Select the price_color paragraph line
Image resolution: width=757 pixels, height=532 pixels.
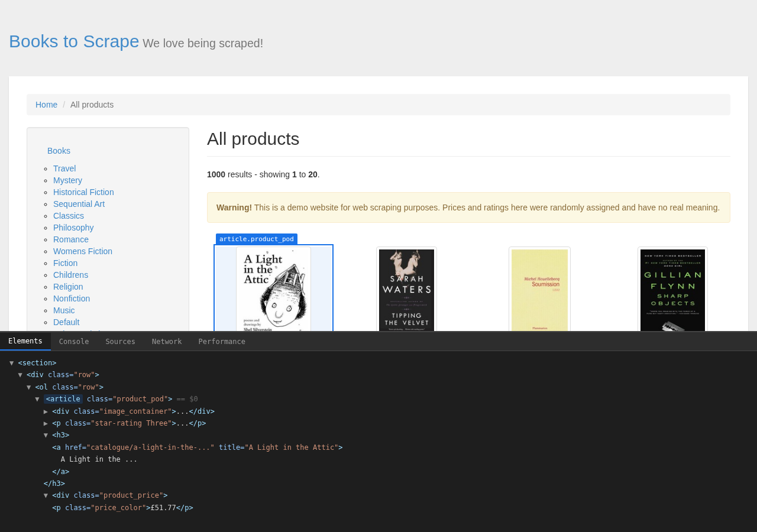point(122,508)
